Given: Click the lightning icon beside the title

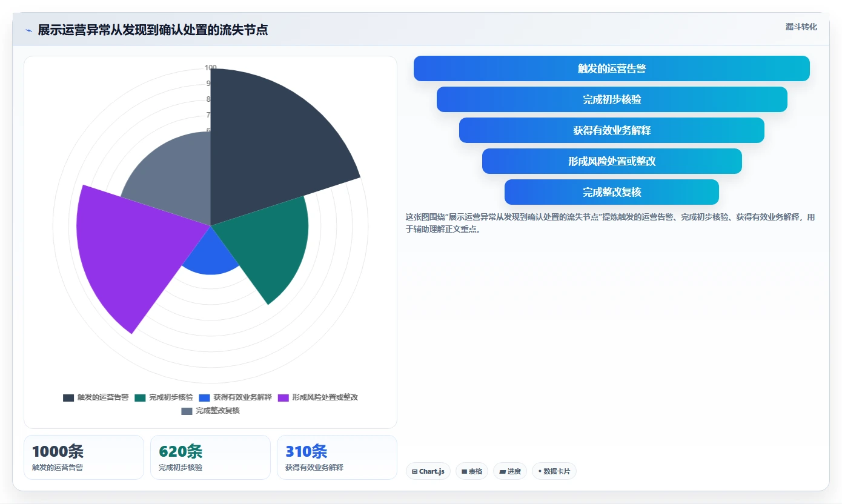Looking at the screenshot, I should point(28,30).
